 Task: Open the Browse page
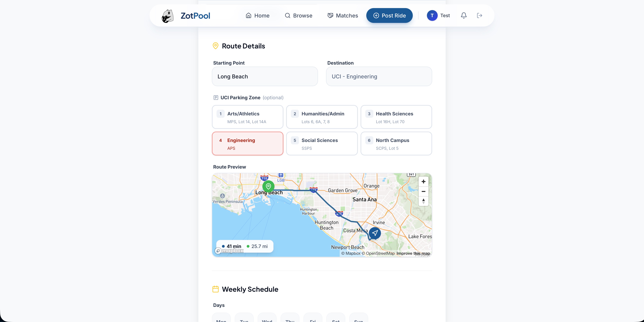tap(298, 15)
